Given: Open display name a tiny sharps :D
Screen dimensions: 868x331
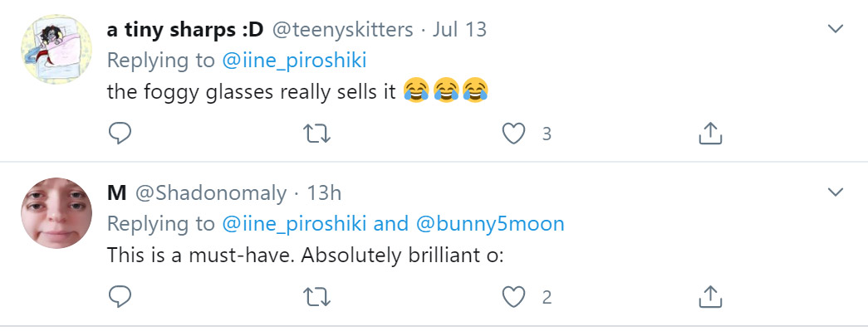Looking at the screenshot, I should click(185, 30).
